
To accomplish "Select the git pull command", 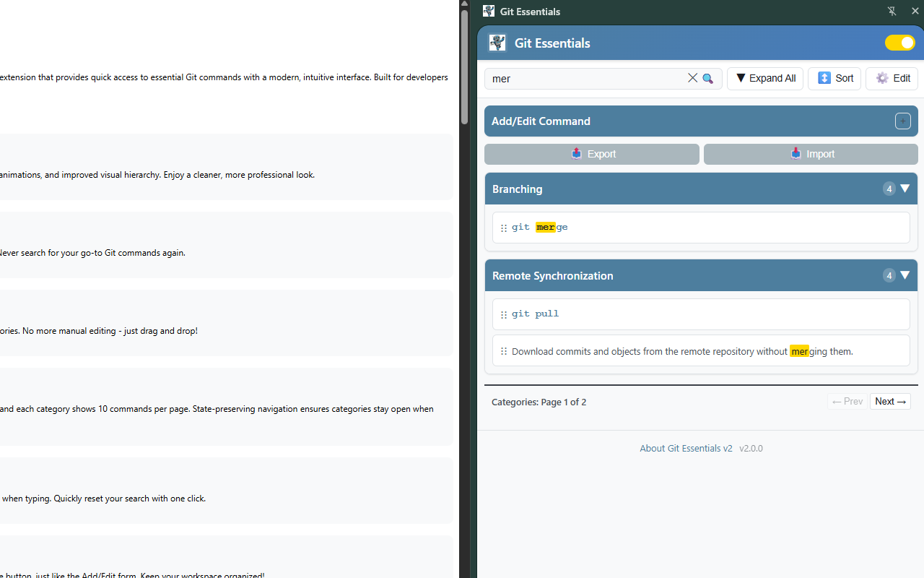I will point(536,314).
